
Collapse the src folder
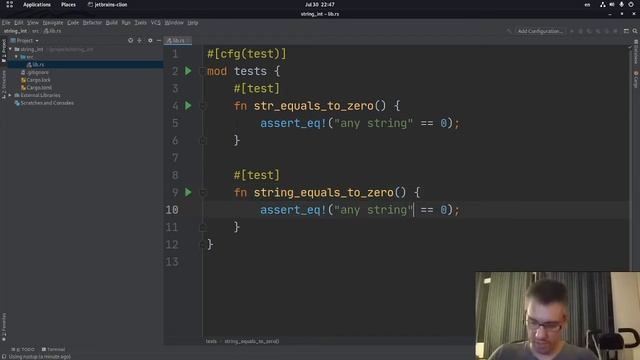point(16,57)
